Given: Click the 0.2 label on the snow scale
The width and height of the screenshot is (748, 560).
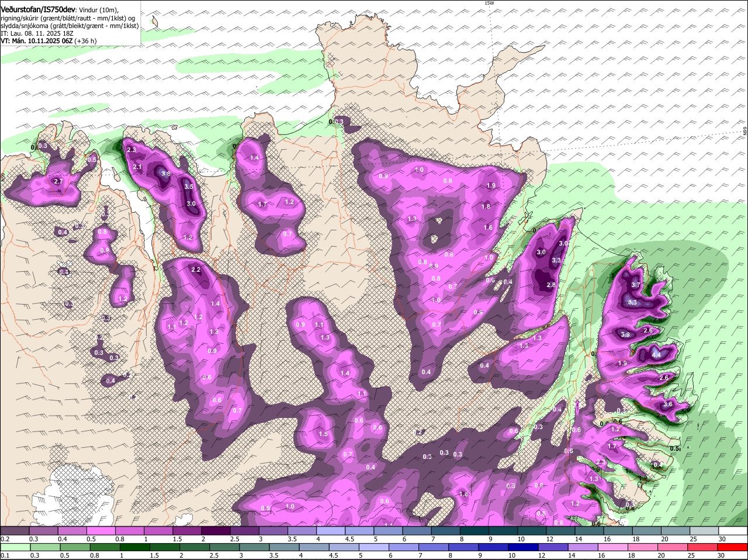Looking at the screenshot, I should (5, 539).
